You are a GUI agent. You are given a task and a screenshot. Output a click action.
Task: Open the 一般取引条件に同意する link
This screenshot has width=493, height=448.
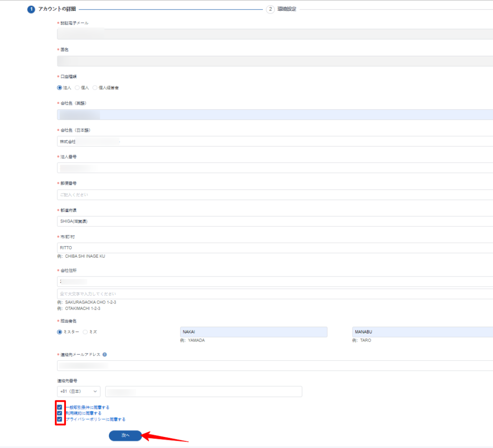[88, 407]
